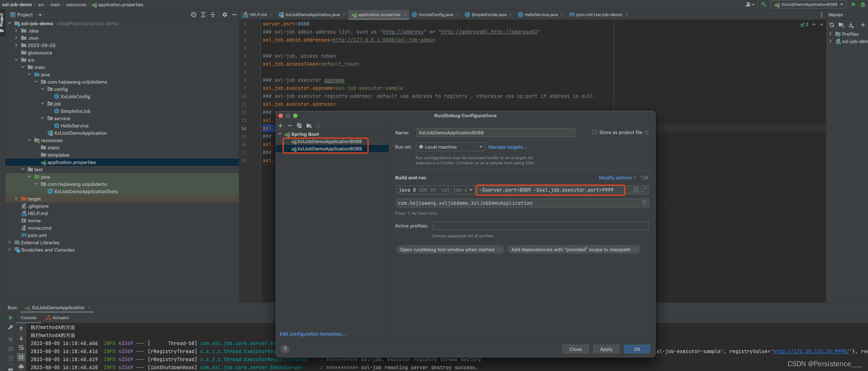Viewport: 868px width, 371px height.
Task: Click the Remove Configuration minus icon
Action: pos(290,126)
